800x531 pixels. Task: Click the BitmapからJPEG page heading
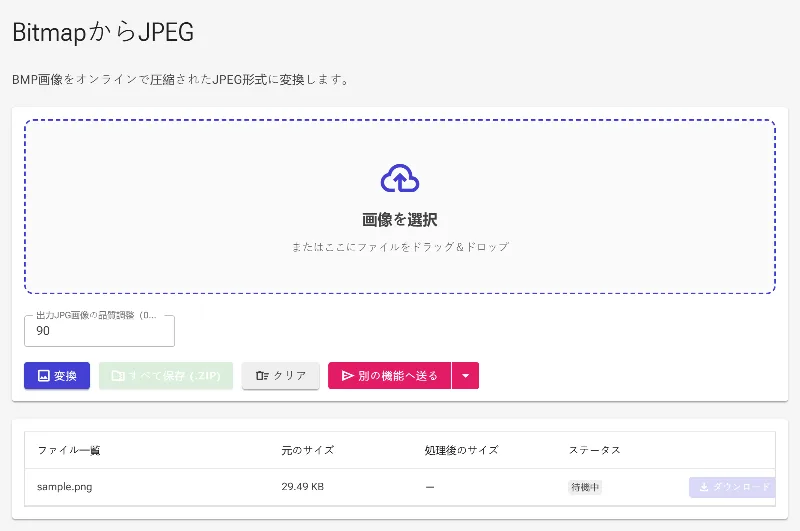tap(103, 32)
